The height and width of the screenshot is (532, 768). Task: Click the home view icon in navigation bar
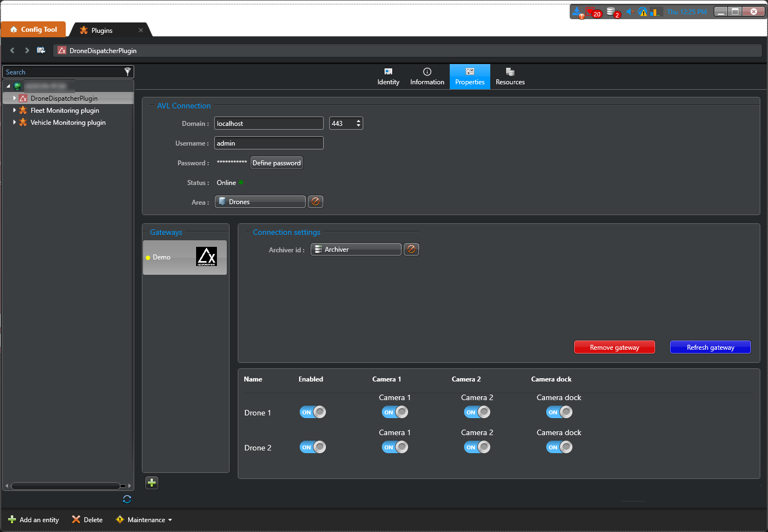click(41, 50)
